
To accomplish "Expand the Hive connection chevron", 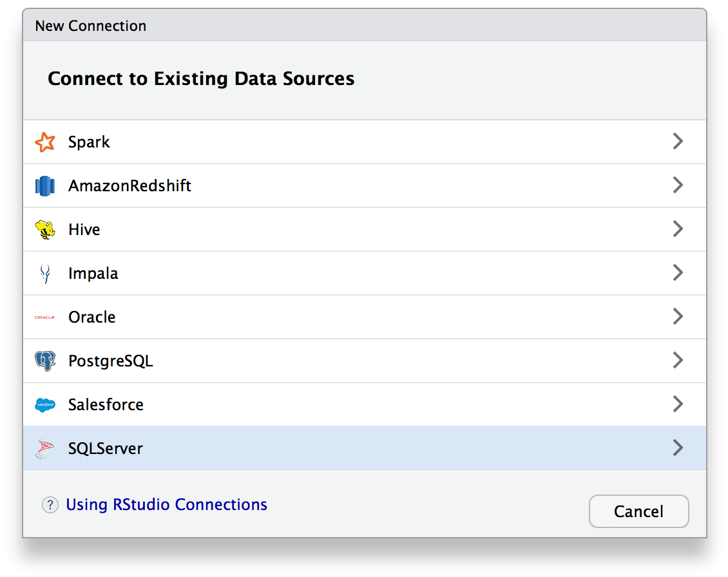I will click(x=678, y=229).
